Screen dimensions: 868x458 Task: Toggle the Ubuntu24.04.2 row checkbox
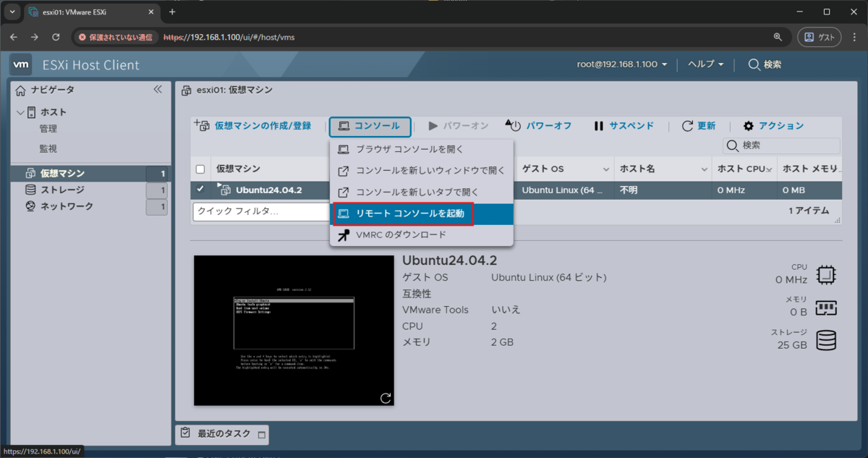click(200, 190)
